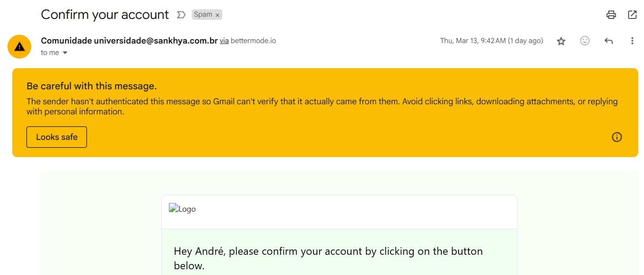
Task: Print this email with the printer icon
Action: click(611, 15)
